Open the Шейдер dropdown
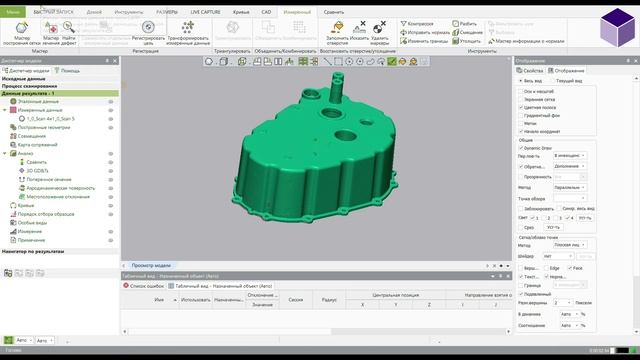The image size is (640, 360). [x=558, y=256]
